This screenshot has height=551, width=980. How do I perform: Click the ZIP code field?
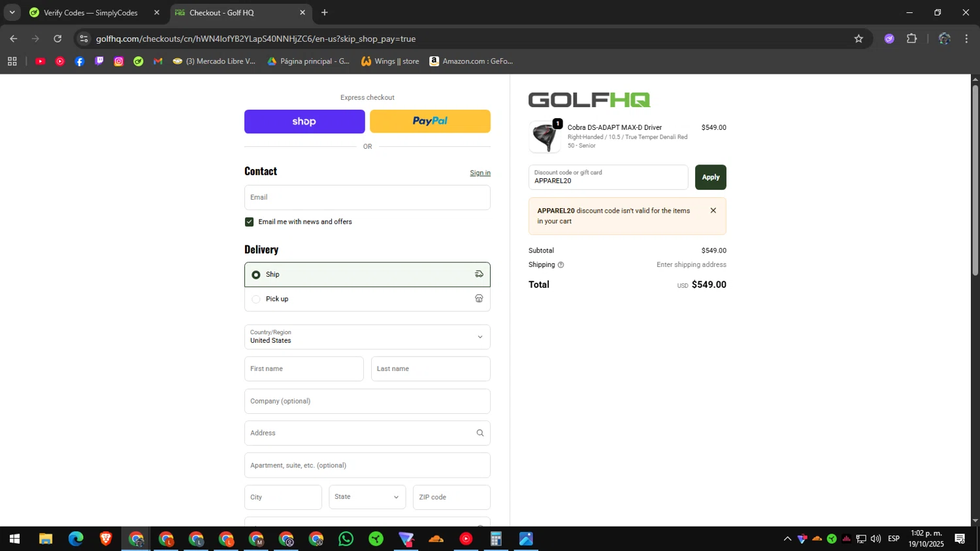[x=451, y=497]
